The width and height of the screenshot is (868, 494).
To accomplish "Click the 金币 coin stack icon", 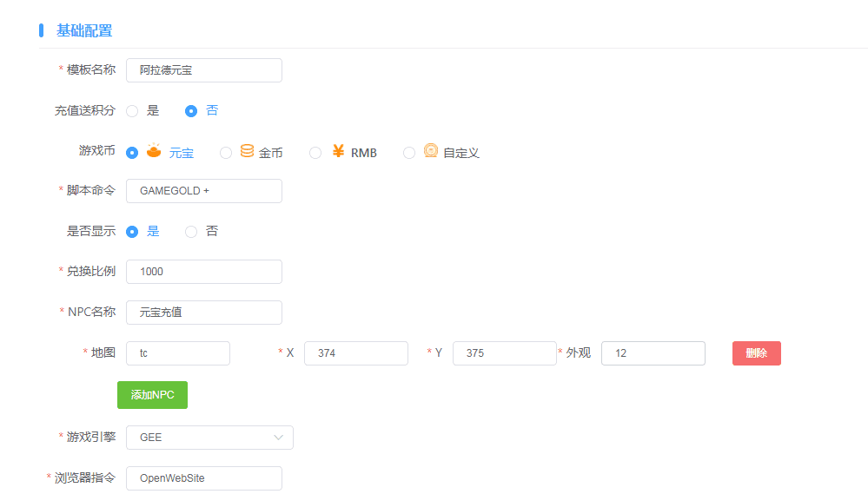I will [x=247, y=151].
